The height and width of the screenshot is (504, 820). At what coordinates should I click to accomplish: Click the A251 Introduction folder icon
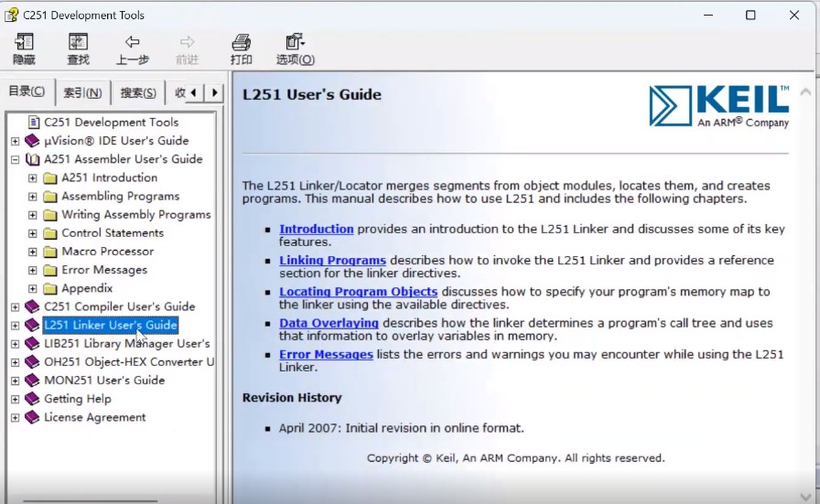(x=50, y=177)
